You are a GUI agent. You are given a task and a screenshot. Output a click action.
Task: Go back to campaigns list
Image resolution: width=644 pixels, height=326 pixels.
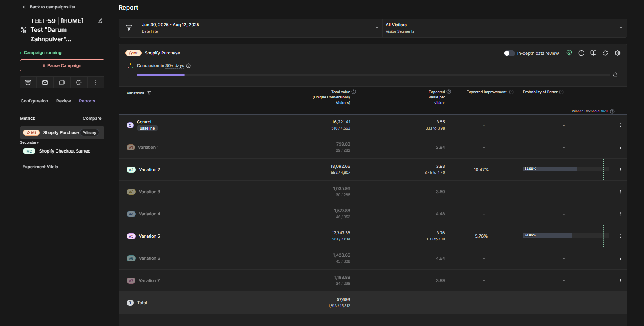pos(49,7)
